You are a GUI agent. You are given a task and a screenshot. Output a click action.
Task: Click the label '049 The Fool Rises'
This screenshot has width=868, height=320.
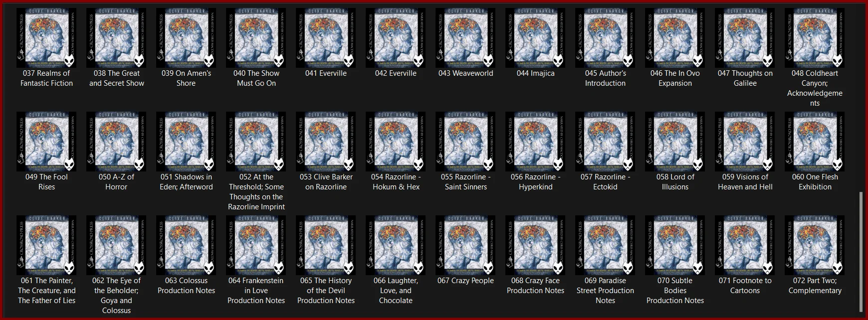click(x=46, y=182)
